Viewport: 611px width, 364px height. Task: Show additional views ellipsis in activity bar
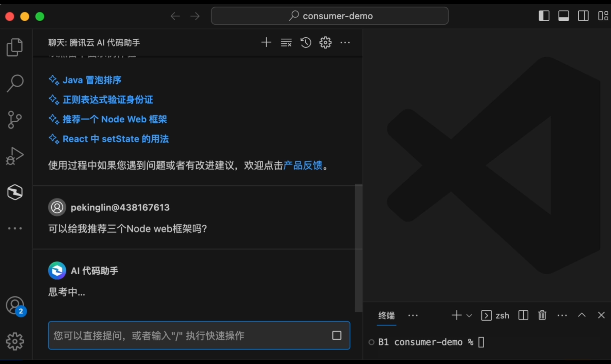coord(15,228)
